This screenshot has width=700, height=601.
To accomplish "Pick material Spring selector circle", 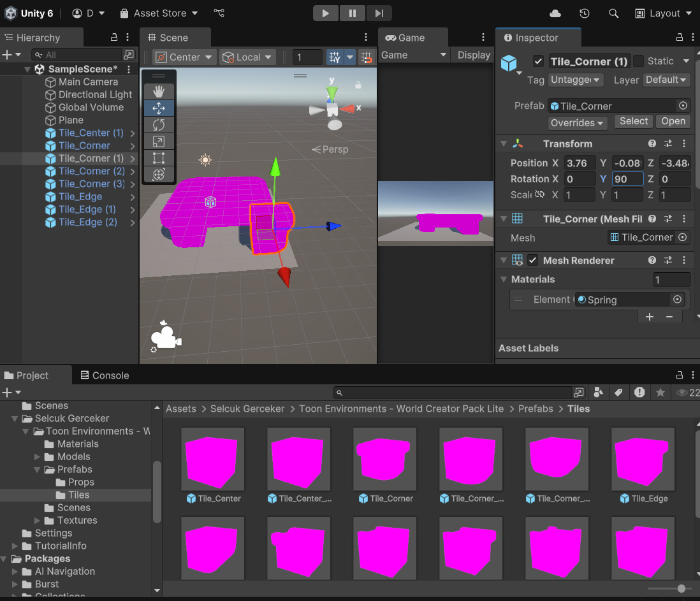I will coord(677,300).
